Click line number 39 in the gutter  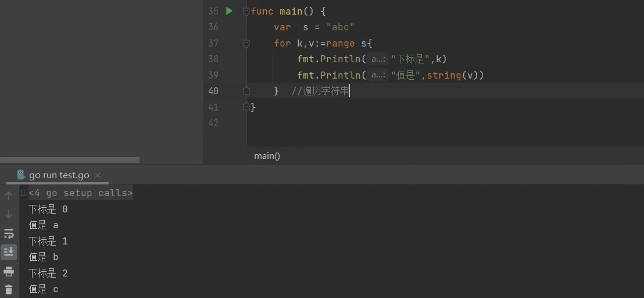(x=213, y=75)
